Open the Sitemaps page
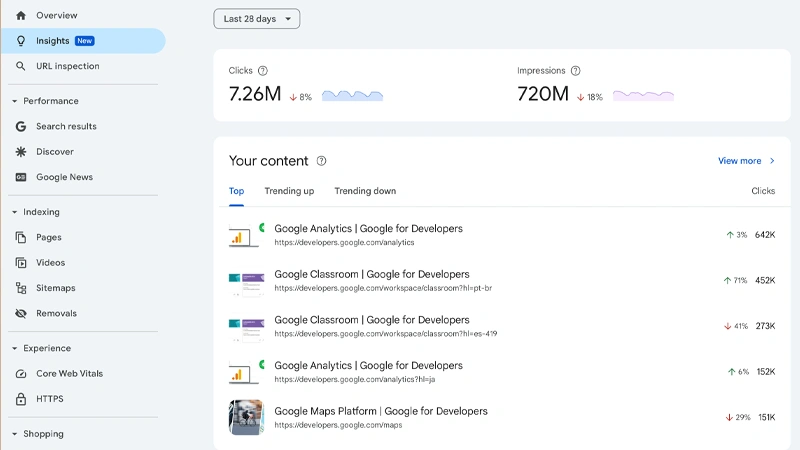The height and width of the screenshot is (450, 800). point(56,288)
